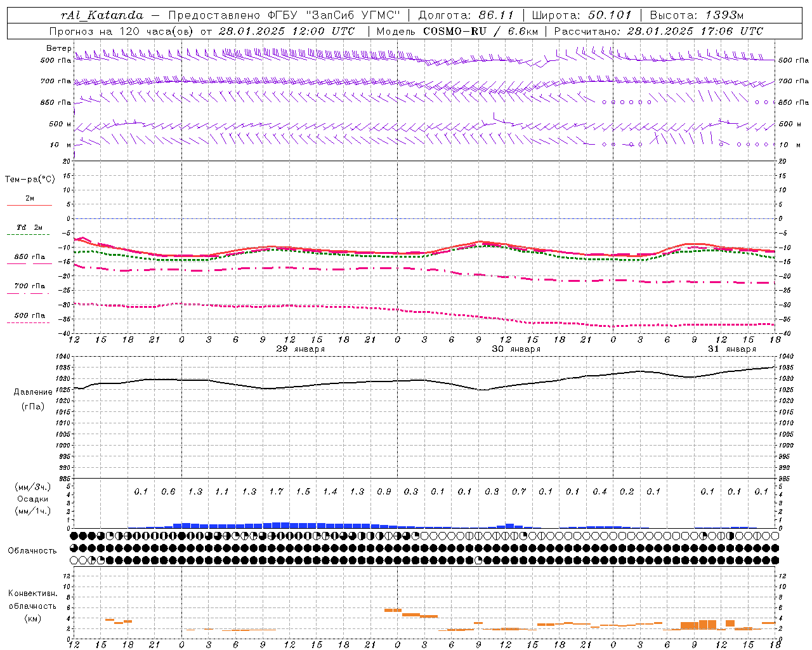
Task: Click the provider text ФГБУ "ЗапСиб УГМС"
Action: tap(332, 15)
